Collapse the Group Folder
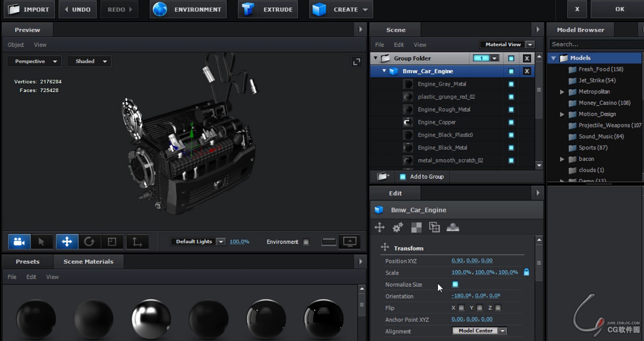 click(376, 58)
